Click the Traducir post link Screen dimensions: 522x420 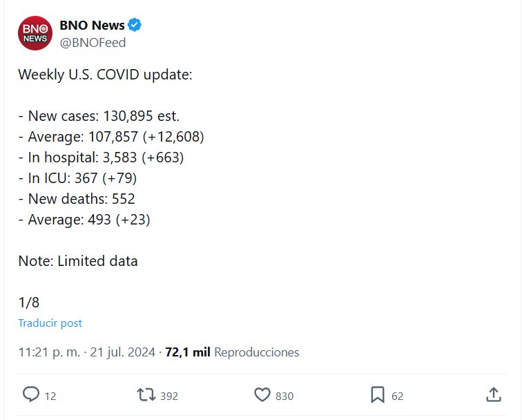50,323
